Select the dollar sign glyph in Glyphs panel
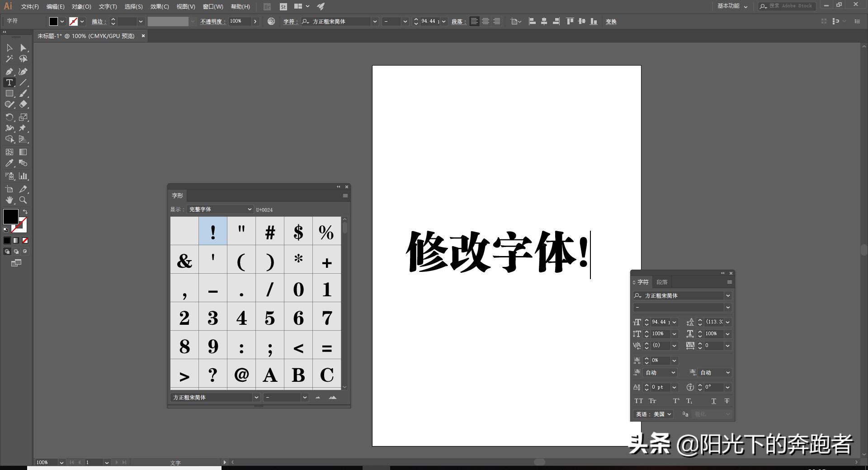This screenshot has width=868, height=470. (x=298, y=231)
